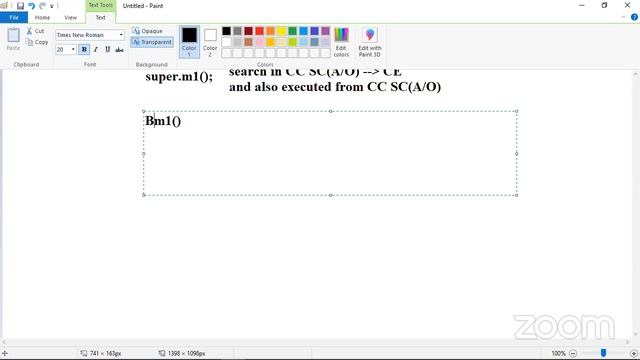Viewport: 640px width, 360px height.
Task: Pick the gold palette swatch
Action: [271, 42]
